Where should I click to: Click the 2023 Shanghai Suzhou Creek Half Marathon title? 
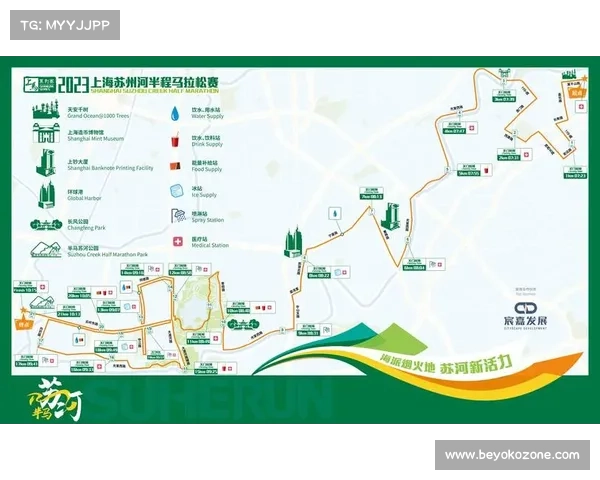tap(148, 83)
